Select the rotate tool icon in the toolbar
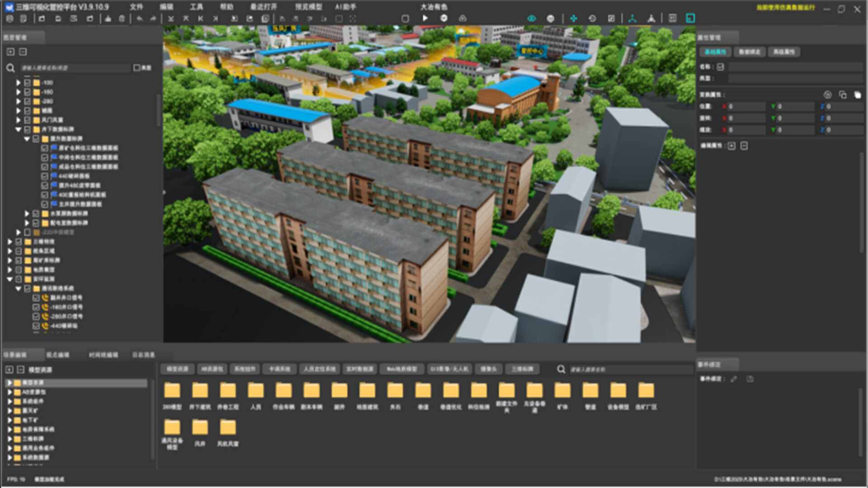This screenshot has height=488, width=868. pos(592,18)
